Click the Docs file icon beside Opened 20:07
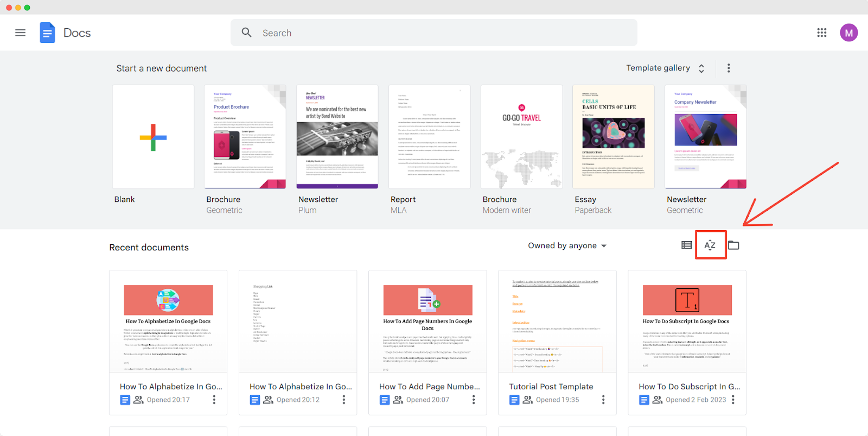Screen dimensions: 868x436 [x=385, y=400]
